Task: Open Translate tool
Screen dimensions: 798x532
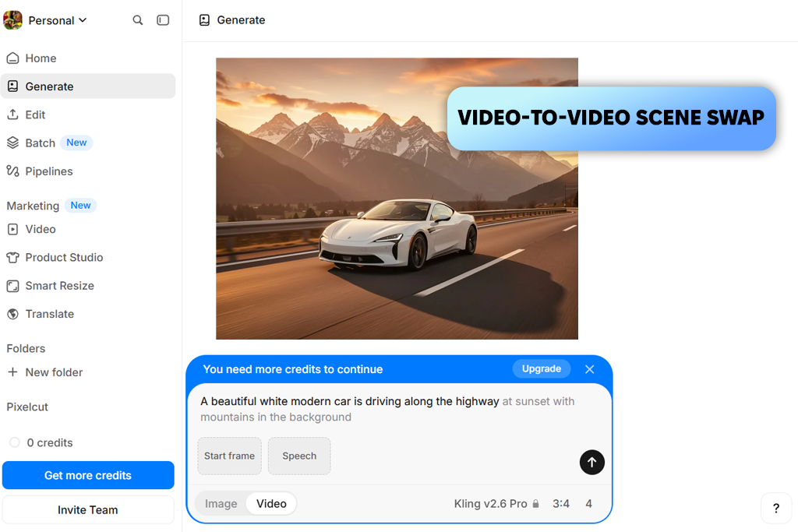Action: point(88,314)
